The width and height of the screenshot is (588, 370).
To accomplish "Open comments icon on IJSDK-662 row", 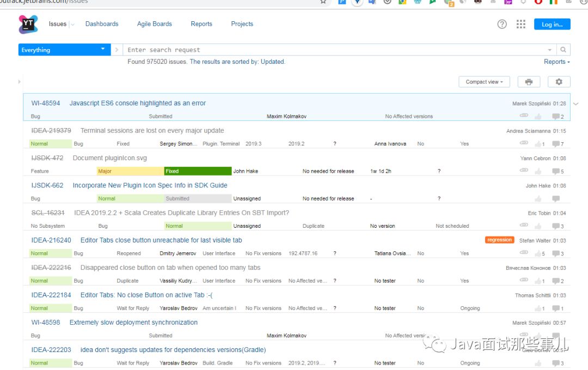I will click(556, 198).
